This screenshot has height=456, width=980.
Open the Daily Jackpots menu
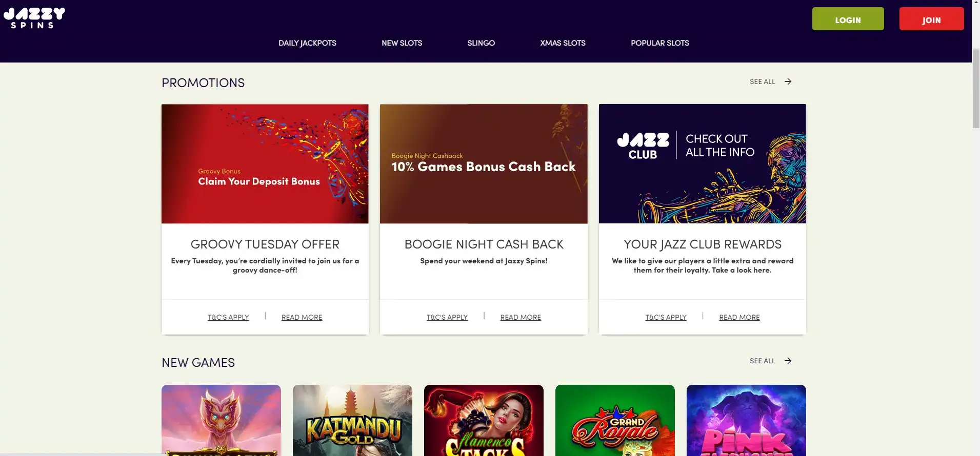click(307, 43)
